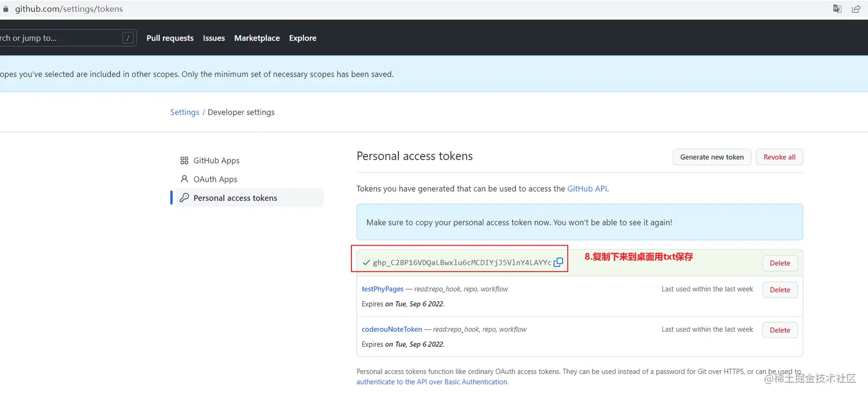868x396 pixels.
Task: Open Pull requests in the top navigation
Action: tap(170, 38)
